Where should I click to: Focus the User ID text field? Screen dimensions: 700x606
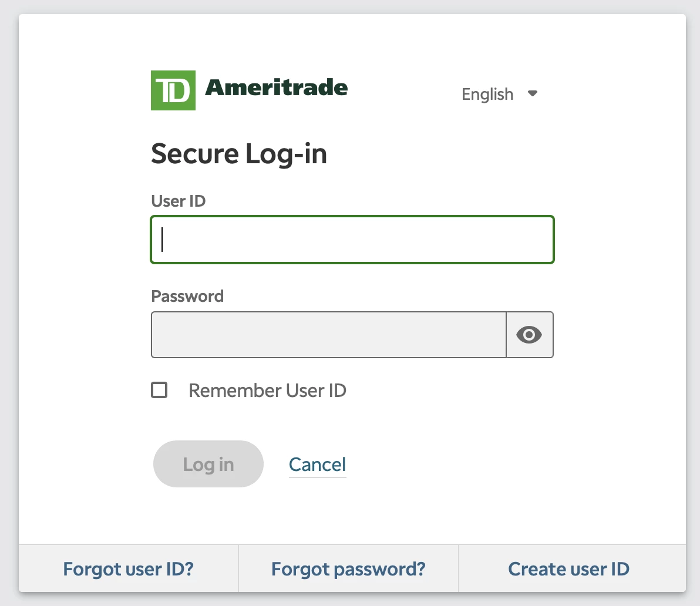[x=352, y=240]
